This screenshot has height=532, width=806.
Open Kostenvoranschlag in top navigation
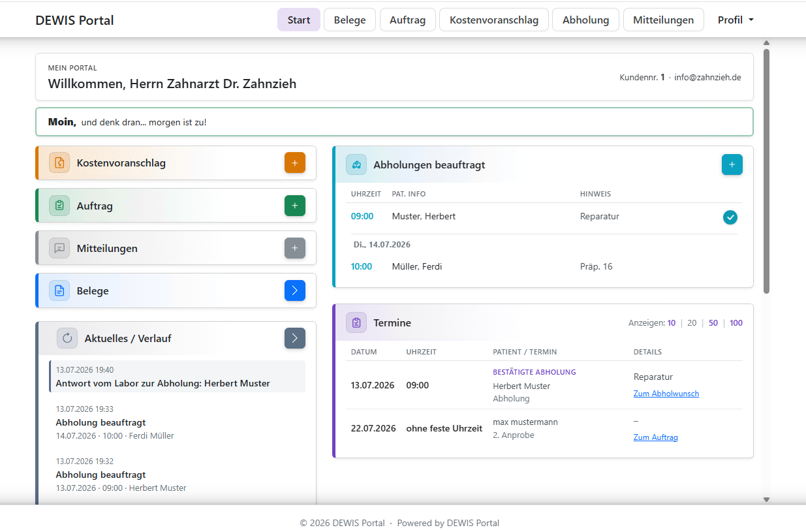click(494, 20)
